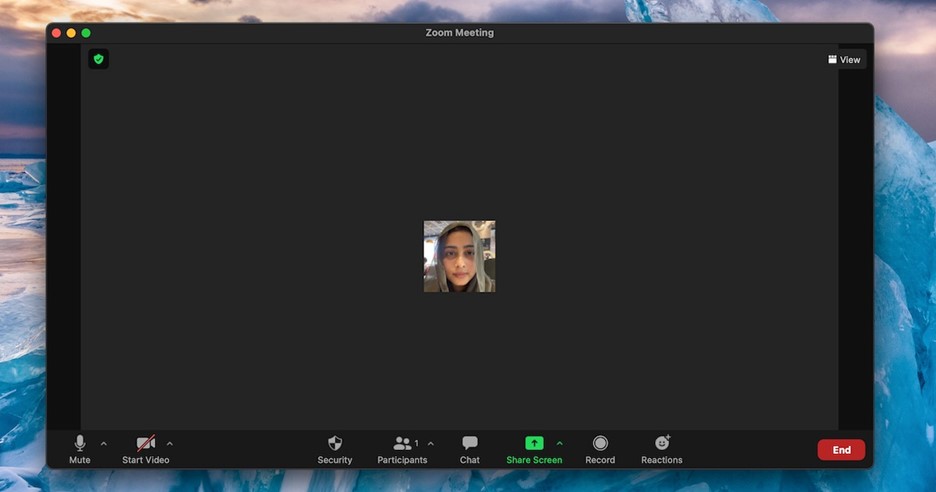The image size is (936, 492).
Task: Click the green fullscreen window button
Action: click(86, 33)
